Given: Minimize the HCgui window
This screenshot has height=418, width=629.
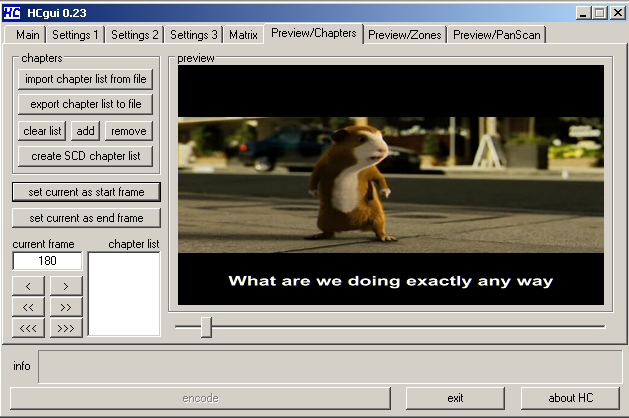Looking at the screenshot, I should 583,13.
